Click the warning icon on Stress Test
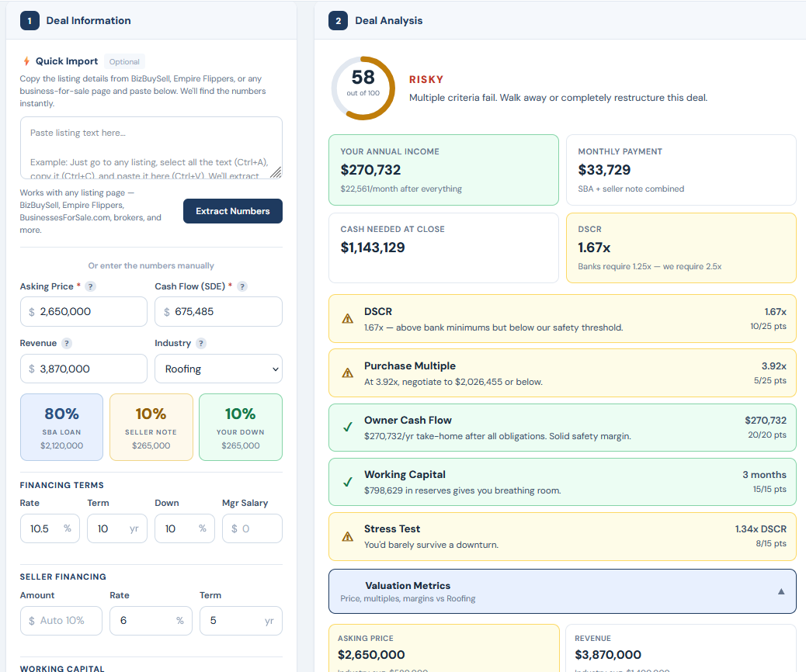 (347, 535)
